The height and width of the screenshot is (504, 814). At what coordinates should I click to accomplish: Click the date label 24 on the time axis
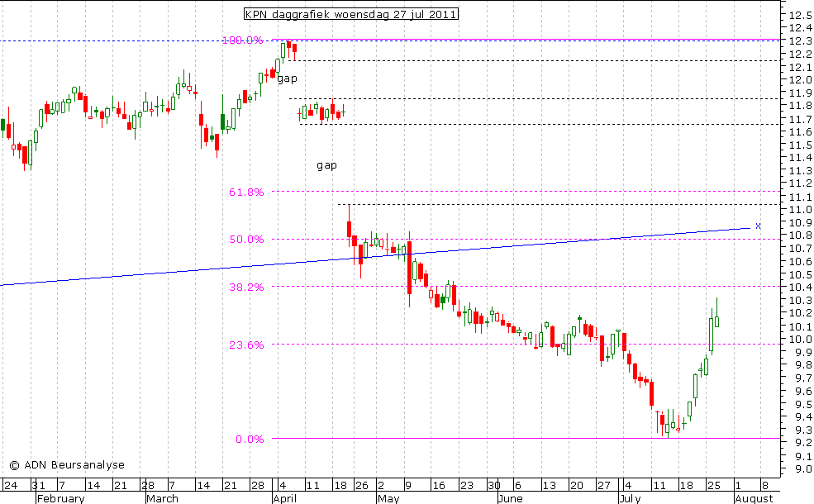point(11,486)
